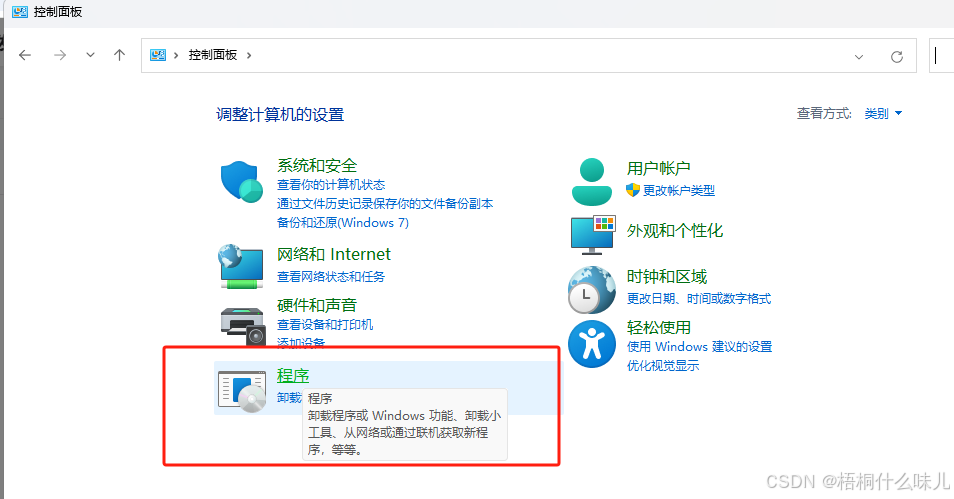This screenshot has width=954, height=499.
Task: Click the 程序 programs disc icon
Action: tap(242, 391)
